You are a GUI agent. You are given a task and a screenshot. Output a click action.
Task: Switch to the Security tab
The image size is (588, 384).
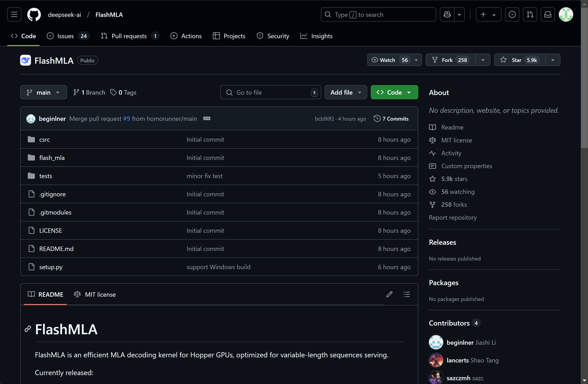point(273,36)
